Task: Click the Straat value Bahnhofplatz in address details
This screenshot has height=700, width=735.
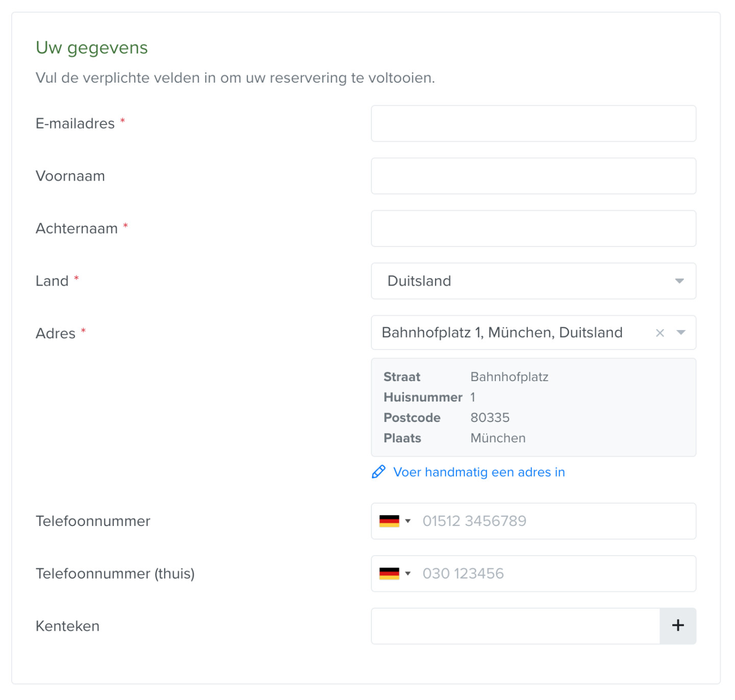Action: coord(509,377)
